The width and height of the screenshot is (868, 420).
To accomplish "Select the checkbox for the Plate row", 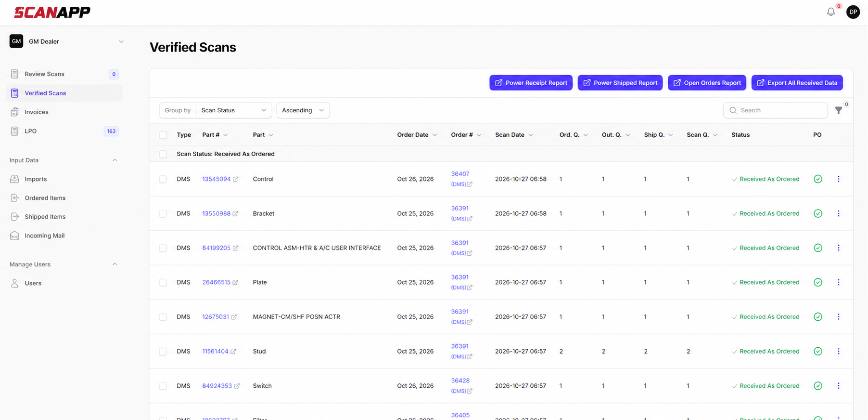I will [163, 282].
